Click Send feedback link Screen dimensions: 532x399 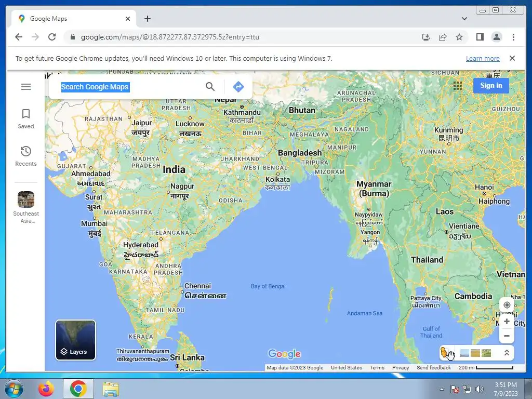[434, 367]
